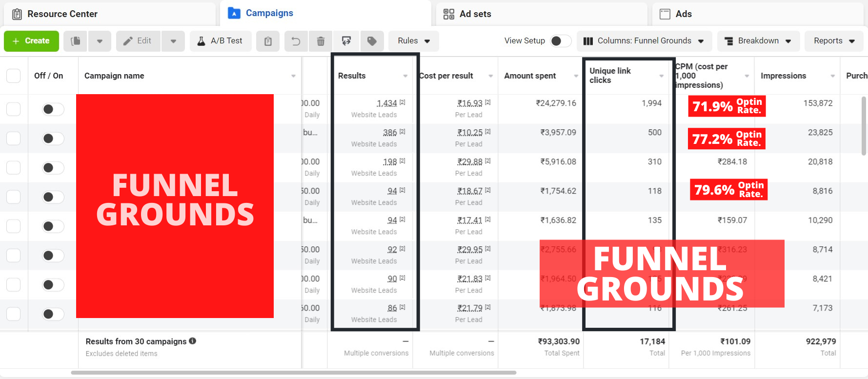This screenshot has width=868, height=379.
Task: Click the Off / On column header
Action: click(x=48, y=76)
